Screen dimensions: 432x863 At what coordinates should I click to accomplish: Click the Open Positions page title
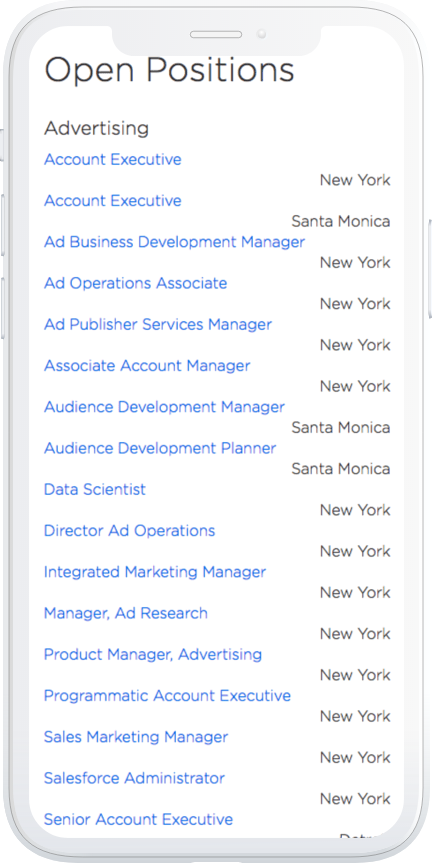coord(169,72)
